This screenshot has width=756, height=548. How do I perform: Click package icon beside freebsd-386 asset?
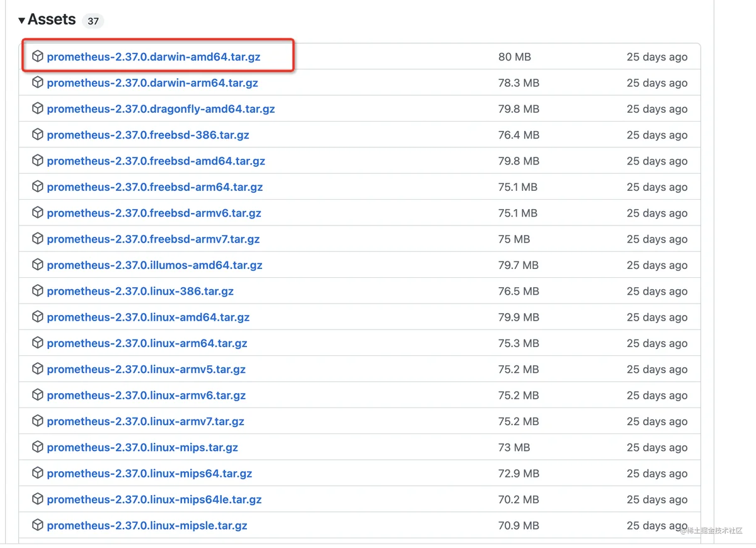coord(38,134)
